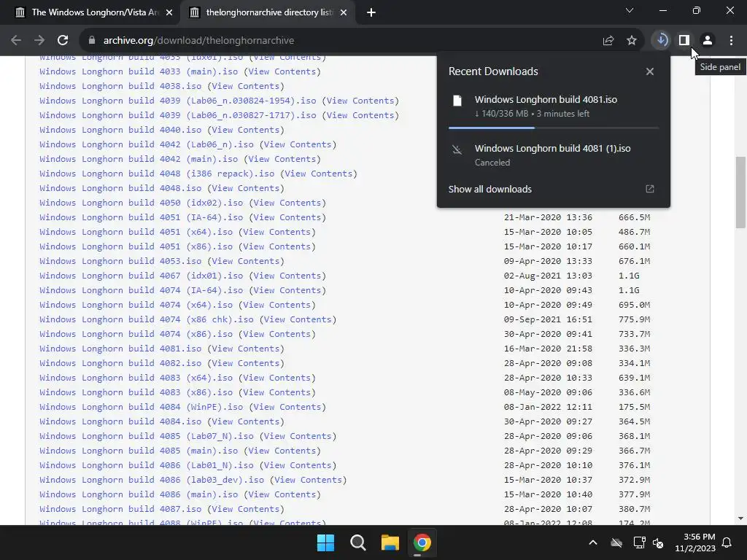Open Windows Longhorn build 4082.iso link
This screenshot has height=560, width=747.
[x=120, y=363]
